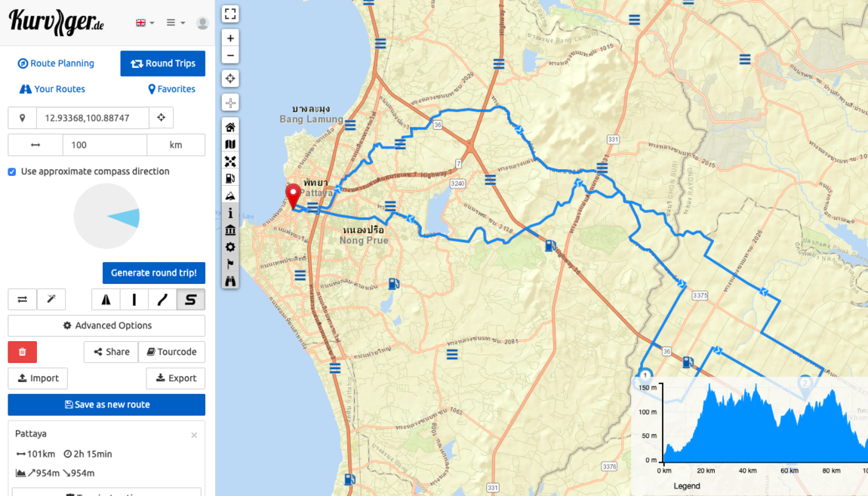
Task: Enable the fastest route option
Action: click(x=105, y=299)
